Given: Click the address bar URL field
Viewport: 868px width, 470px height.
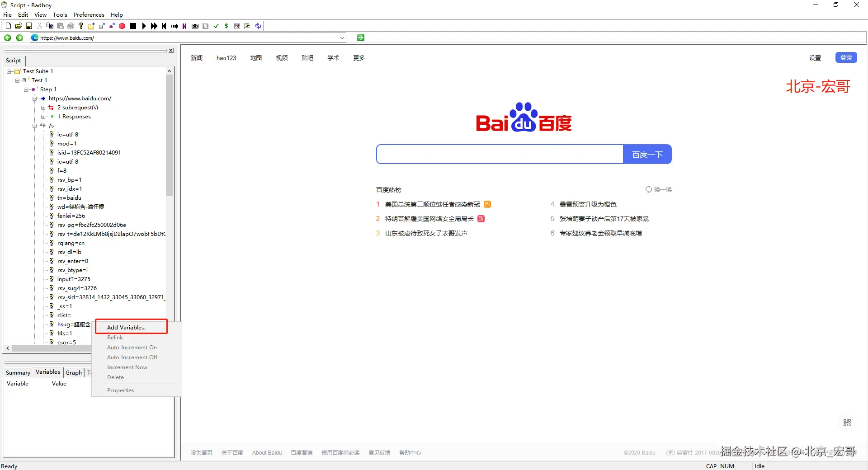Looking at the screenshot, I should tap(188, 38).
